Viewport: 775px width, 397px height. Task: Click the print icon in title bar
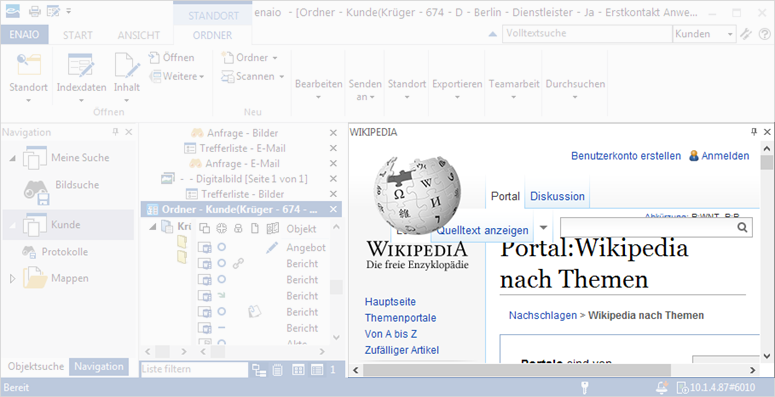pyautogui.click(x=35, y=10)
